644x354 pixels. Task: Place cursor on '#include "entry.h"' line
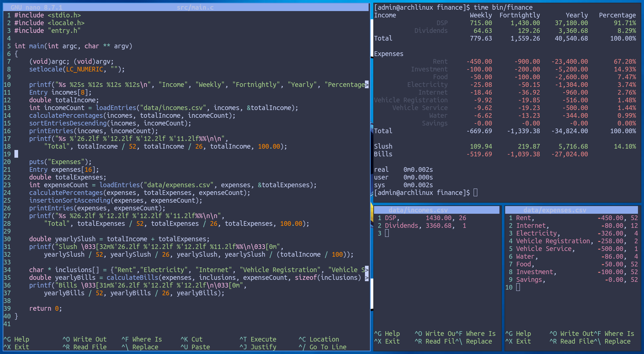(48, 31)
